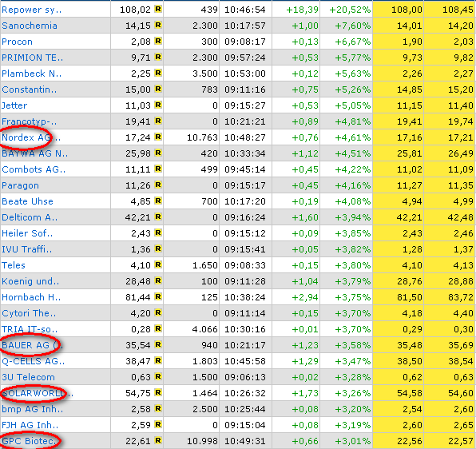476x449 pixels.
Task: Click the R realtime icon in Sanochemia row
Action: (158, 25)
